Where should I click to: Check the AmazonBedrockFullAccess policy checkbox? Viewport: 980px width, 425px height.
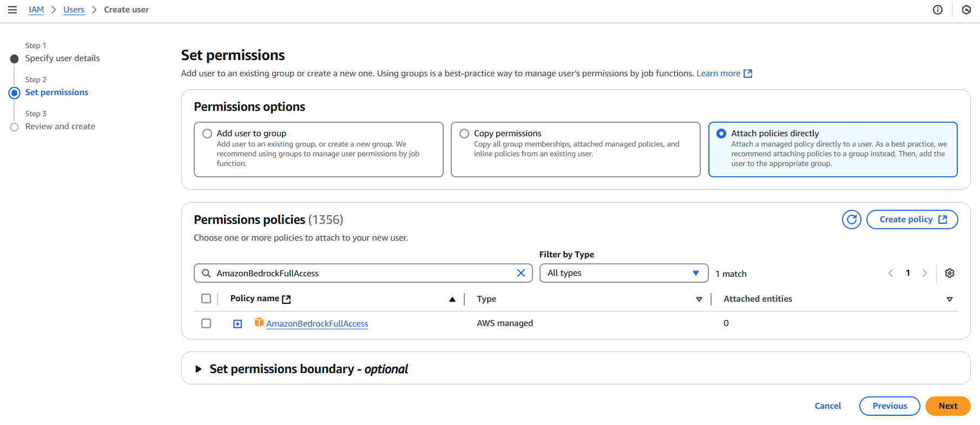206,323
